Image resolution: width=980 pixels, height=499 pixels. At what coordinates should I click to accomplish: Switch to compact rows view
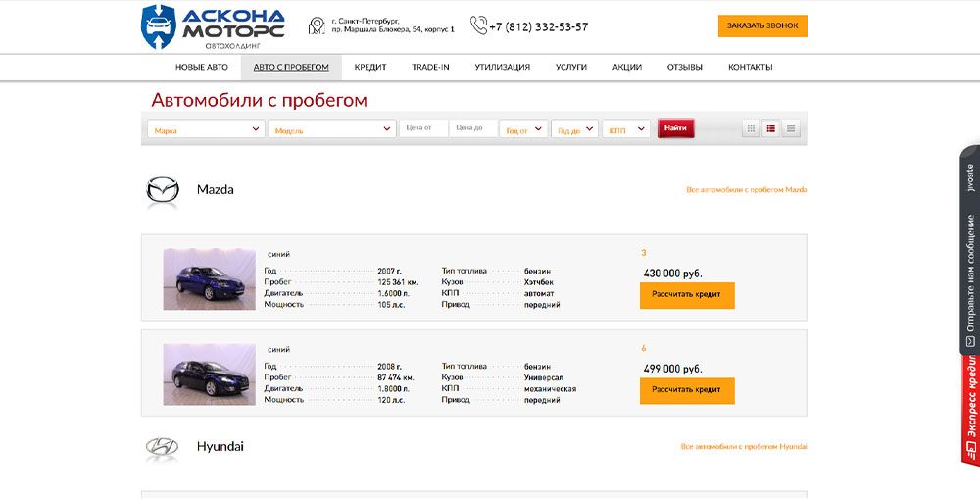[x=791, y=128]
